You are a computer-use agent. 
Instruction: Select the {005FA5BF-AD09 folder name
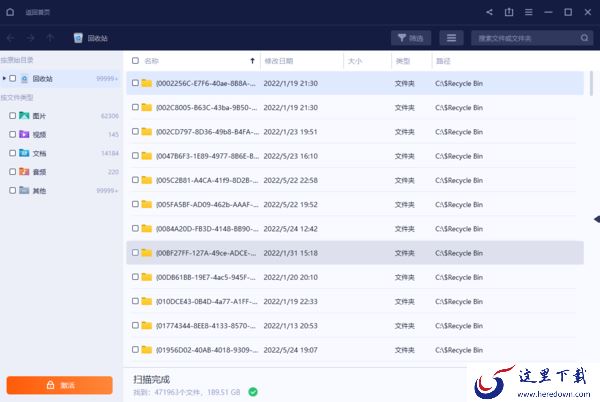point(207,205)
